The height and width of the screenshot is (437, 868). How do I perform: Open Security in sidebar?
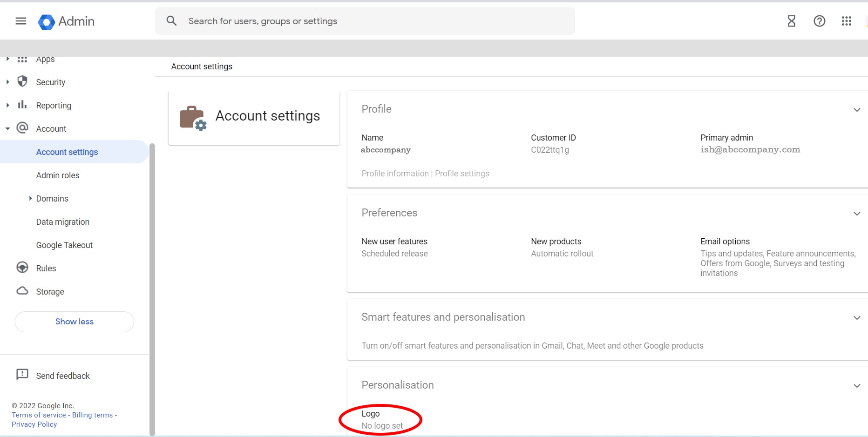tap(51, 82)
